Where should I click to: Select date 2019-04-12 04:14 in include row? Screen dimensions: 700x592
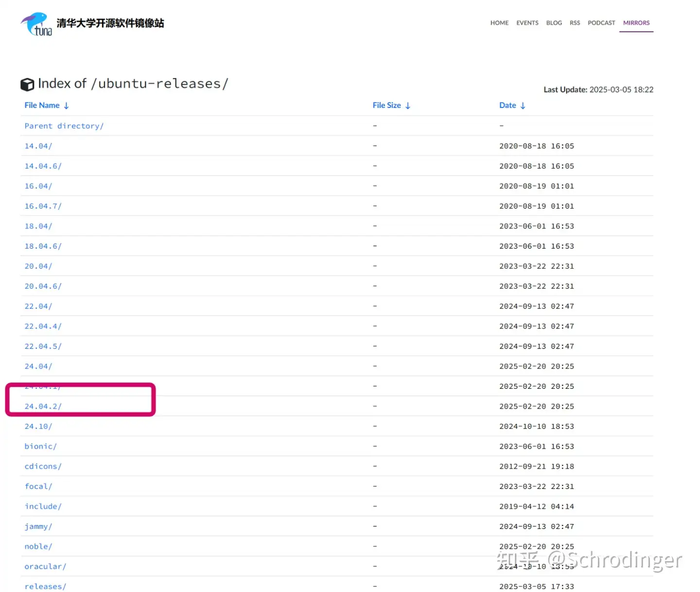click(x=537, y=506)
